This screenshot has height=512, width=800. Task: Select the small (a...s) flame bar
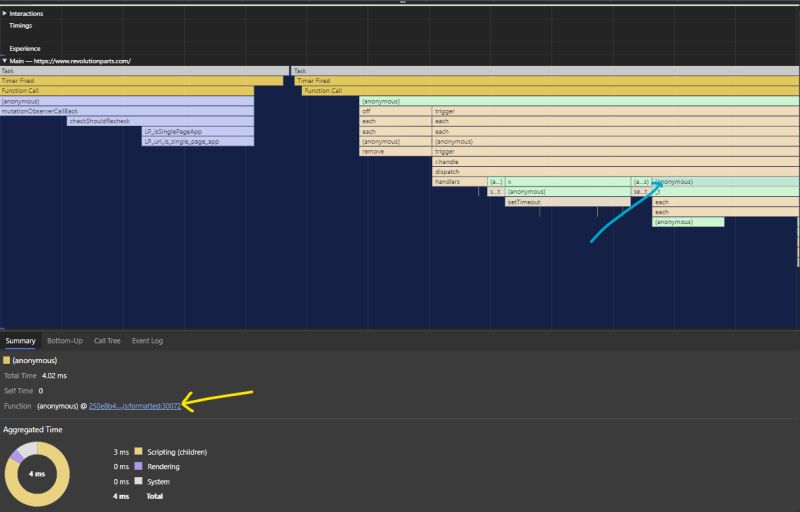[x=641, y=182]
